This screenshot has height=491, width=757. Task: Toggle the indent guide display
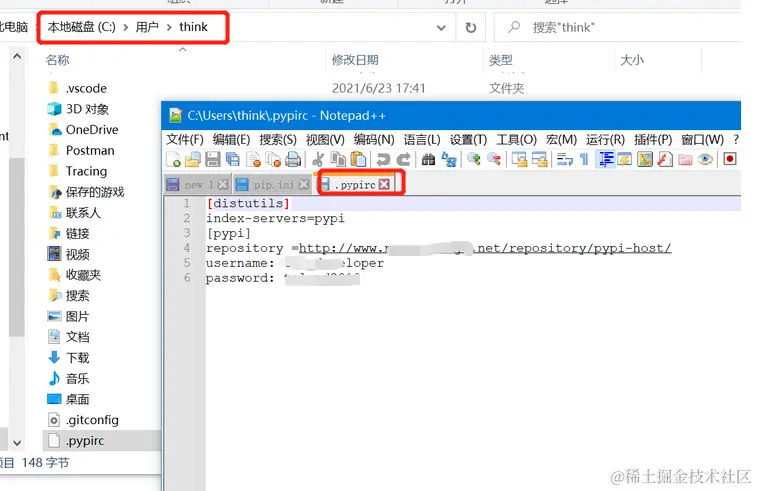pos(605,159)
